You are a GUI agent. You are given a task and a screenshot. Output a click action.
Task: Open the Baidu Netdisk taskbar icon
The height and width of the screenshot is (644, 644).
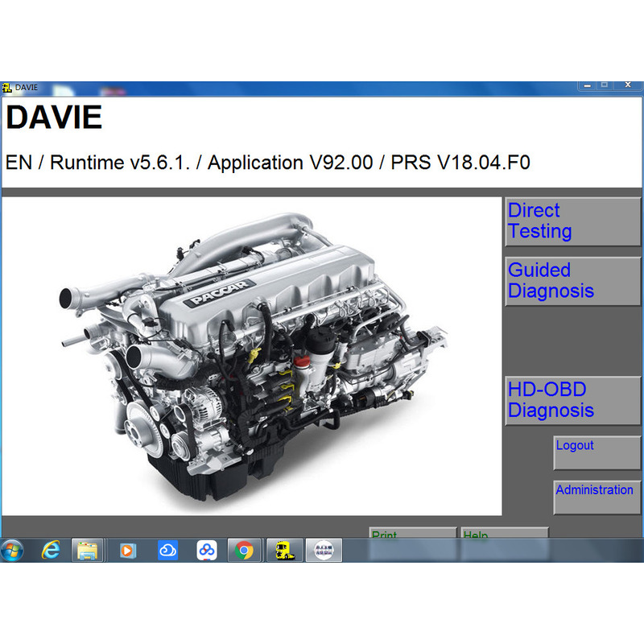[x=207, y=551]
